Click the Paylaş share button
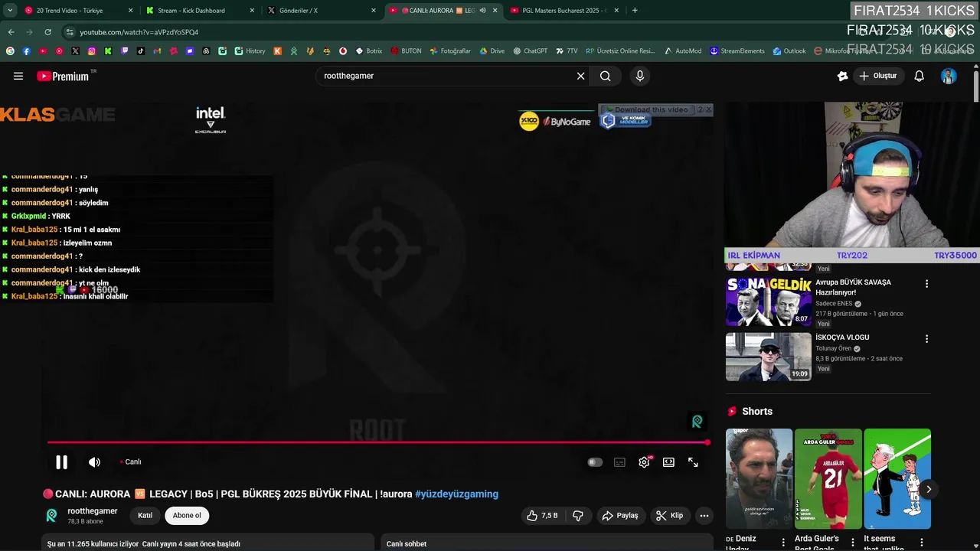Image resolution: width=980 pixels, height=551 pixels. click(x=620, y=516)
